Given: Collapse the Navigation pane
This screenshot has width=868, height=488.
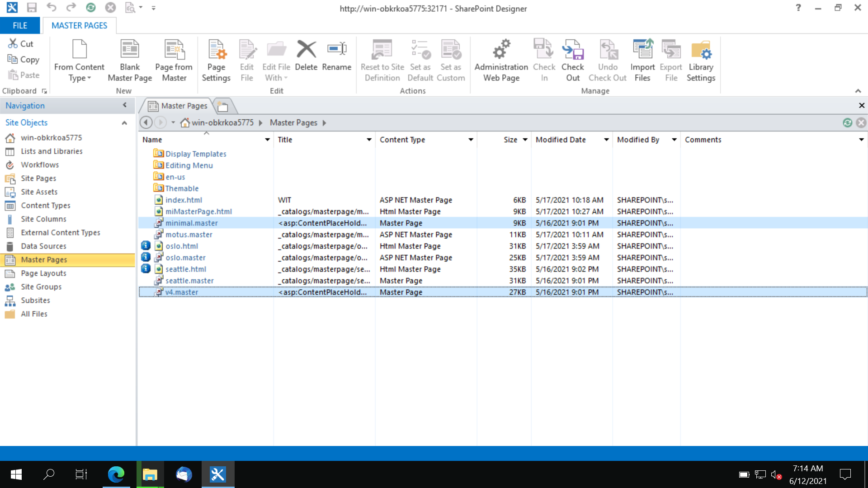Looking at the screenshot, I should (125, 105).
